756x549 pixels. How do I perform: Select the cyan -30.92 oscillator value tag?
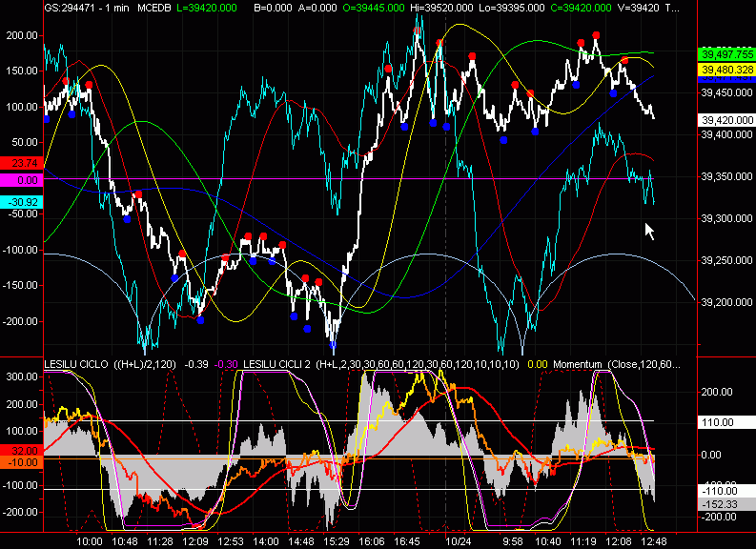(22, 202)
